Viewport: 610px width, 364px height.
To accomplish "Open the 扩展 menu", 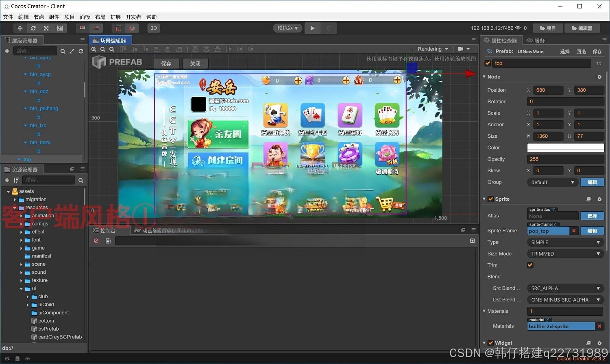I will click(x=115, y=17).
